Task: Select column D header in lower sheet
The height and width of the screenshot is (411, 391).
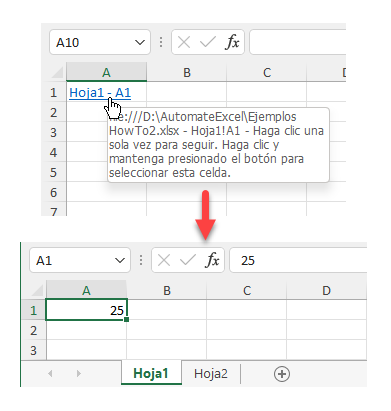Action: coord(326,290)
